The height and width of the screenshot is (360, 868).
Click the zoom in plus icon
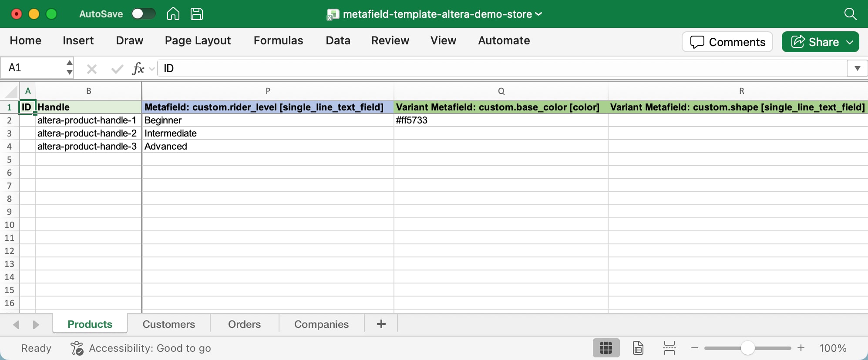point(801,348)
